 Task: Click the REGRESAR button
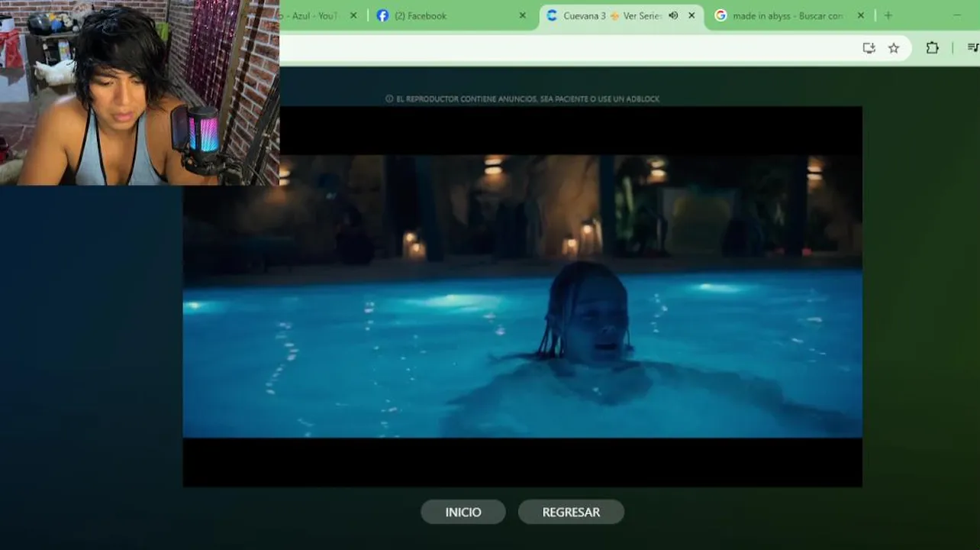click(x=571, y=512)
